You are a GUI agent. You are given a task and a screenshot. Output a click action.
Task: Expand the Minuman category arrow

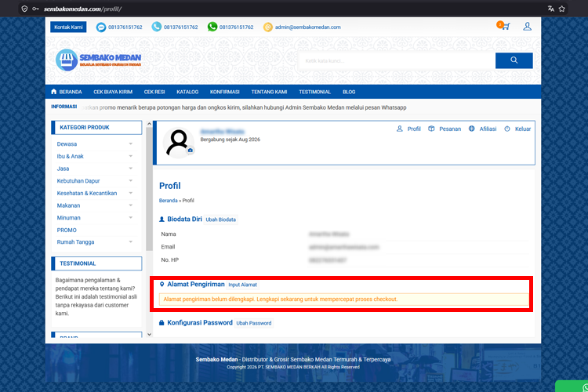[x=130, y=218]
